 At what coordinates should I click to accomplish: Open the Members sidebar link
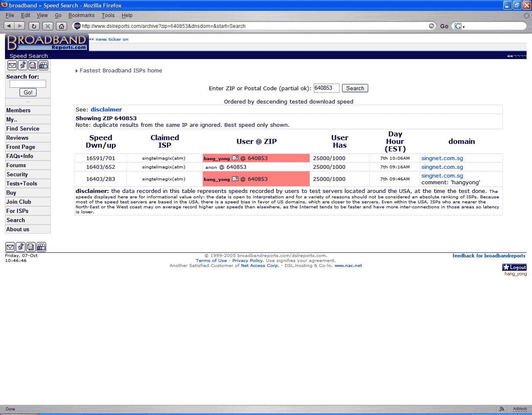(x=18, y=110)
